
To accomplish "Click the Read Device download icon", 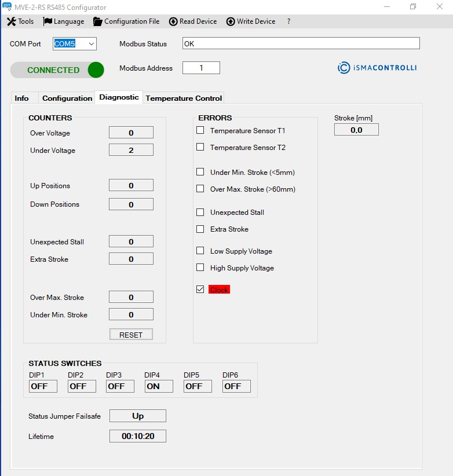I will pos(173,21).
